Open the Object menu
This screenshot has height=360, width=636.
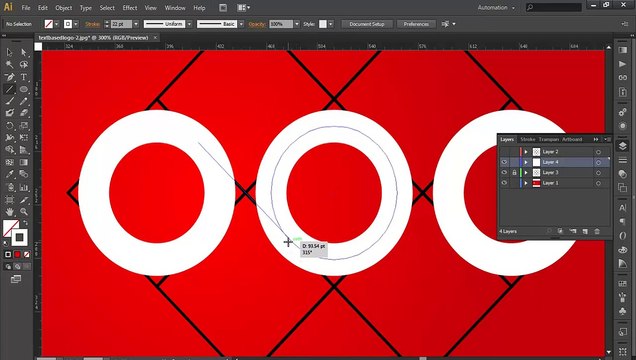64,8
